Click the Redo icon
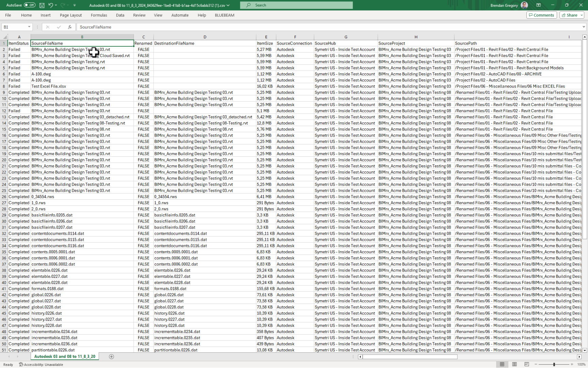 point(63,5)
